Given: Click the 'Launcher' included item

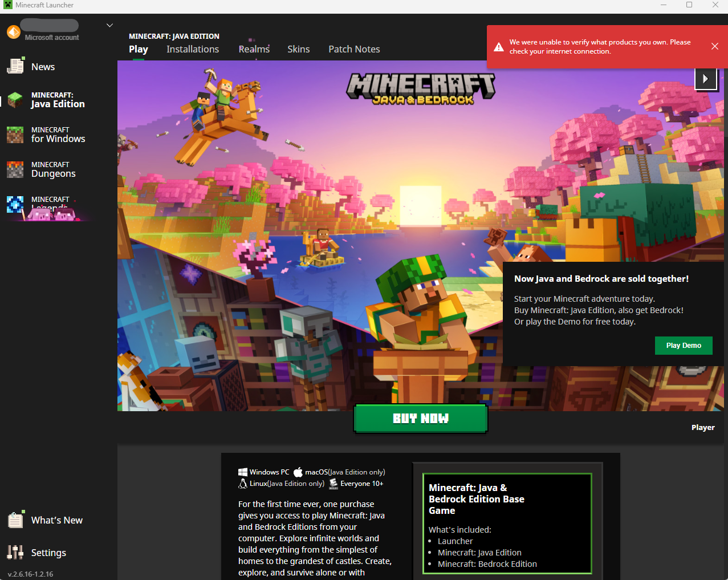Looking at the screenshot, I should coord(455,541).
